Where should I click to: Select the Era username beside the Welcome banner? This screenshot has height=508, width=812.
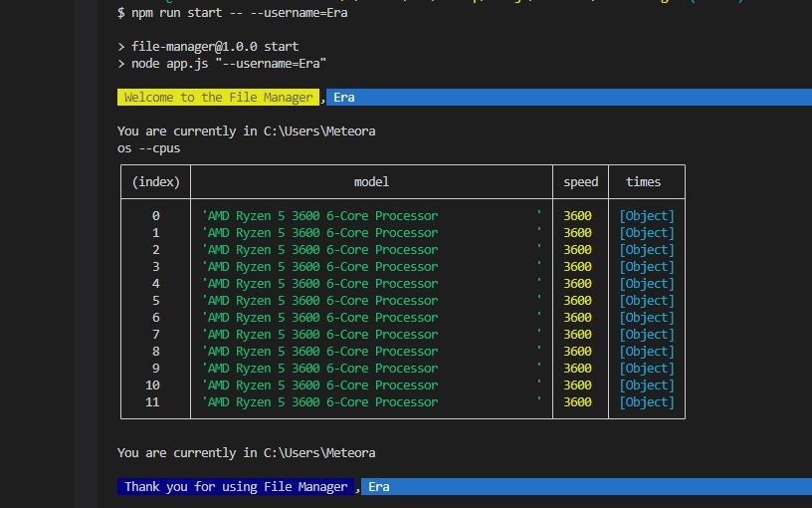point(344,97)
